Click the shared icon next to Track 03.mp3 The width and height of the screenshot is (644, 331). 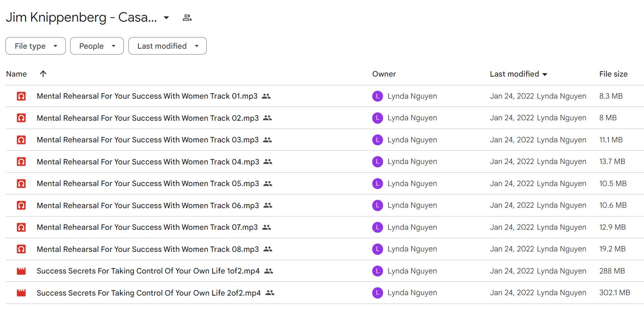tap(268, 140)
